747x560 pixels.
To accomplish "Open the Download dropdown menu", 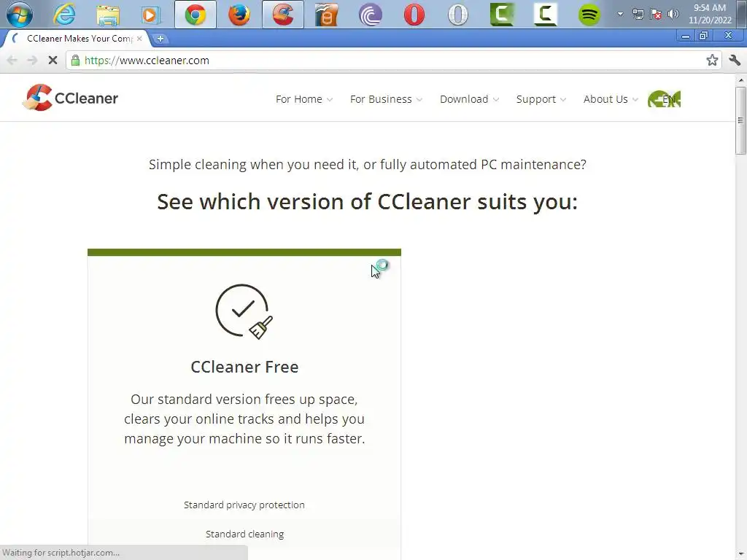I will pyautogui.click(x=469, y=99).
